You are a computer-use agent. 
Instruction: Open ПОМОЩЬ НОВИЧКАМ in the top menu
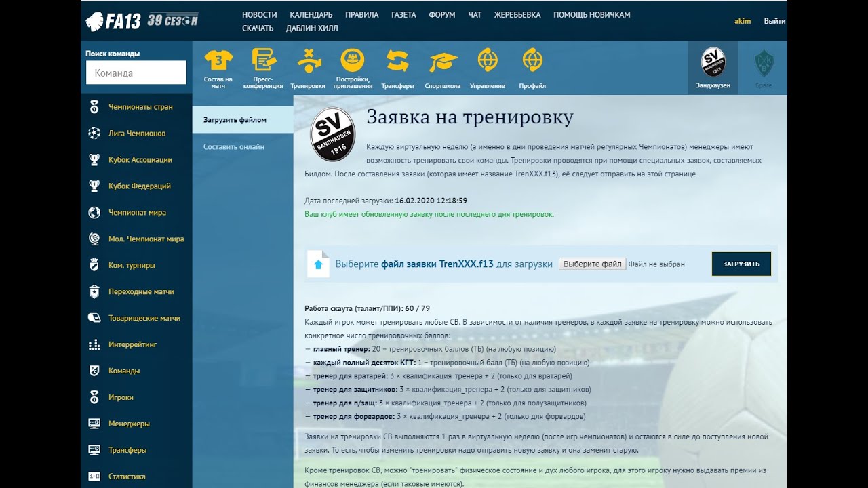592,15
